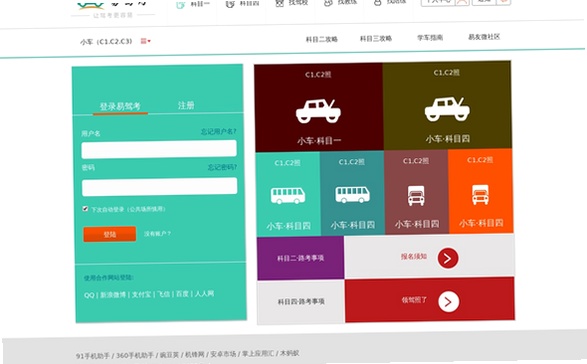The image size is (587, 364).
Task: Log in with 支付宝 partner link
Action: coord(142,294)
